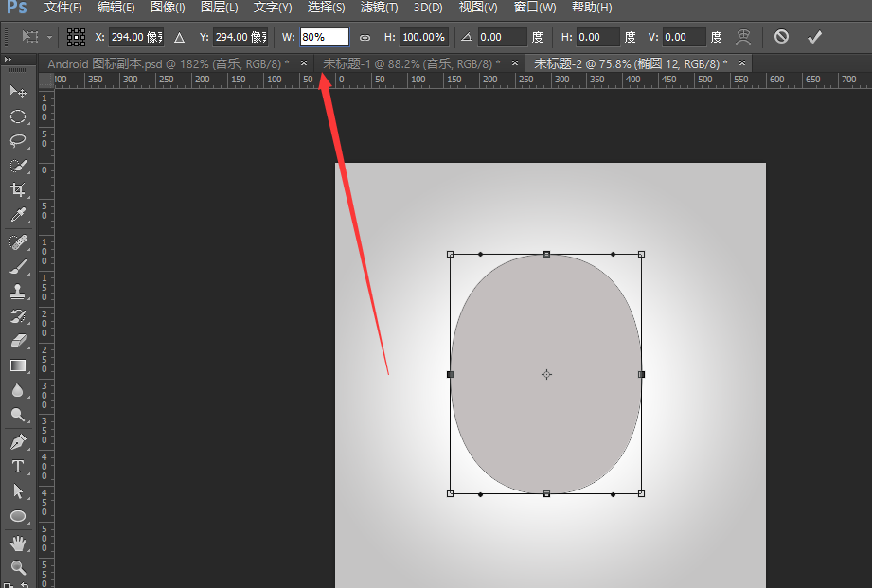Pick the Lasso tool
Viewport: 872px width, 588px height.
[x=18, y=141]
